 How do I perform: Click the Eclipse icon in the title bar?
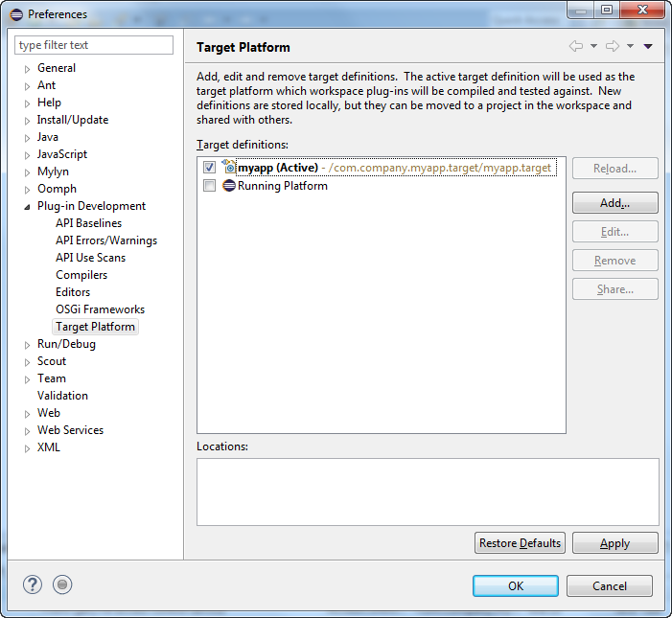tap(16, 14)
